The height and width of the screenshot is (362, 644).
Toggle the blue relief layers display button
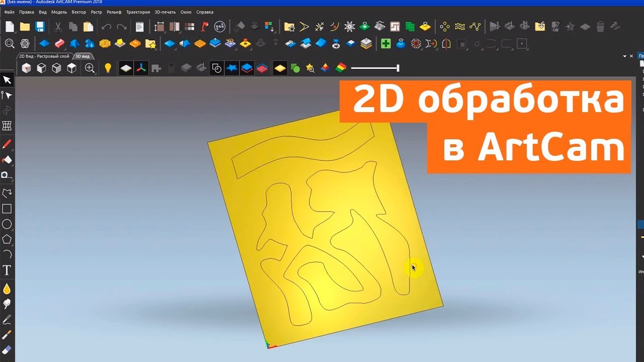pyautogui.click(x=247, y=68)
